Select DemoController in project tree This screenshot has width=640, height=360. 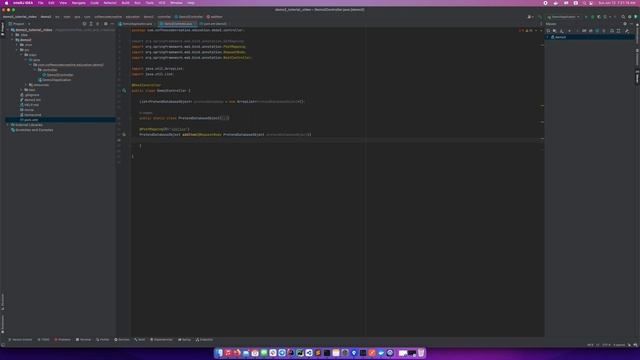60,75
